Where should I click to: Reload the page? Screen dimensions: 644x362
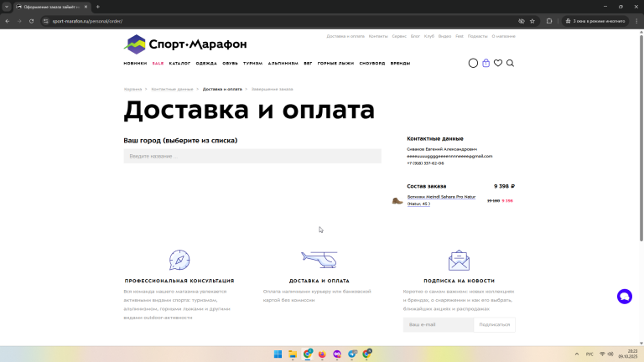pos(31,21)
